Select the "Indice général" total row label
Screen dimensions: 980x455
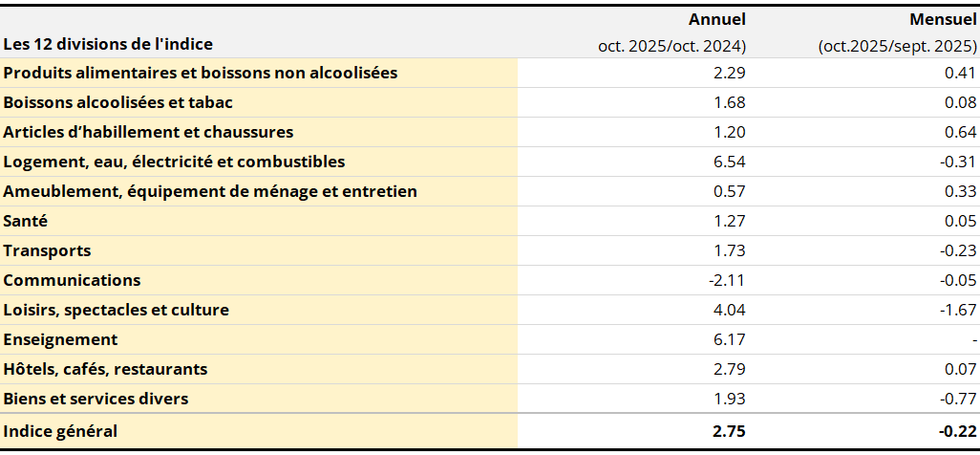tap(60, 431)
